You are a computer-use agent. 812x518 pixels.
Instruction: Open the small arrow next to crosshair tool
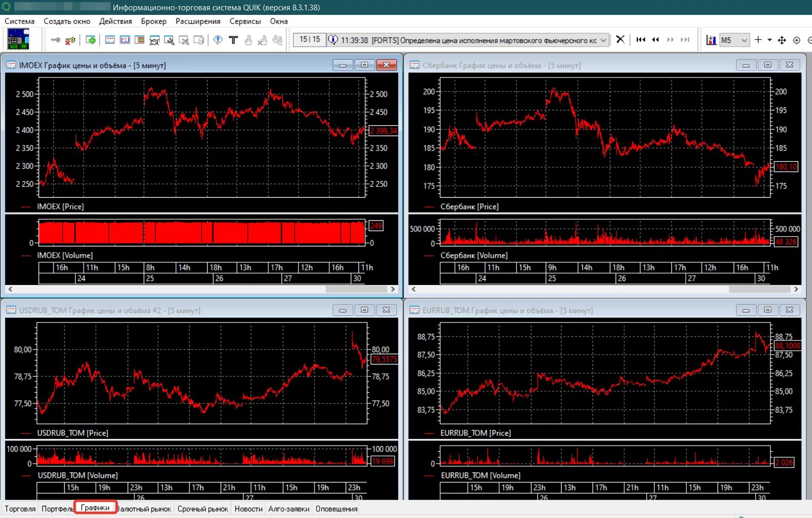coord(769,40)
